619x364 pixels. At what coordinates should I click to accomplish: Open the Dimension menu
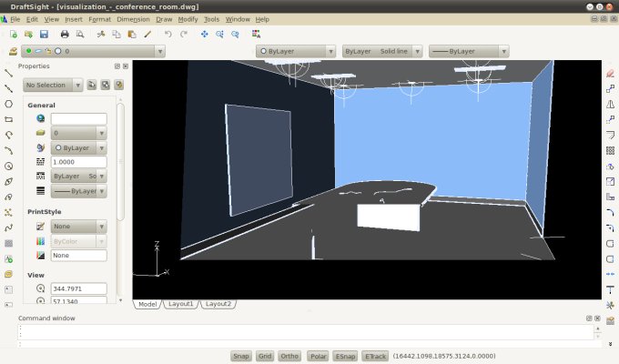click(x=133, y=19)
